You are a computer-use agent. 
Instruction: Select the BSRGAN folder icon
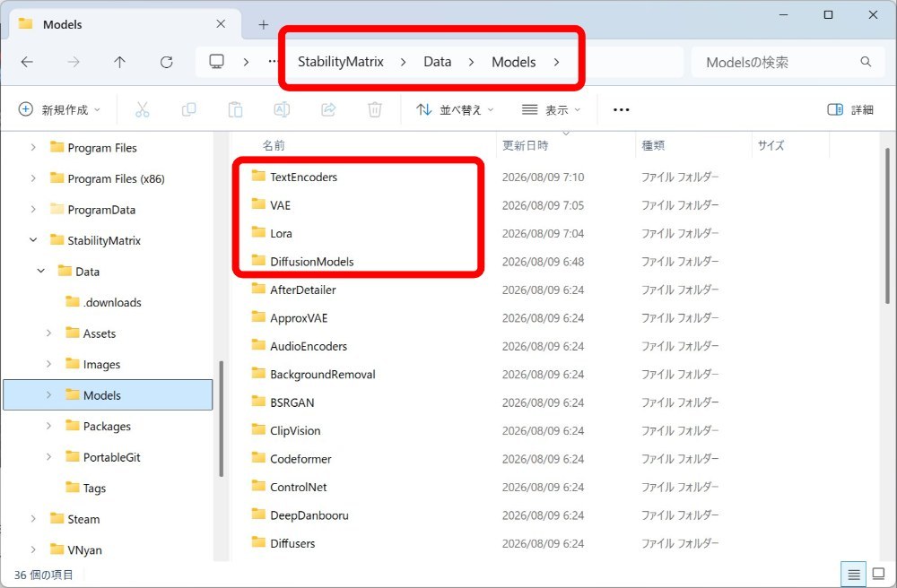point(258,402)
